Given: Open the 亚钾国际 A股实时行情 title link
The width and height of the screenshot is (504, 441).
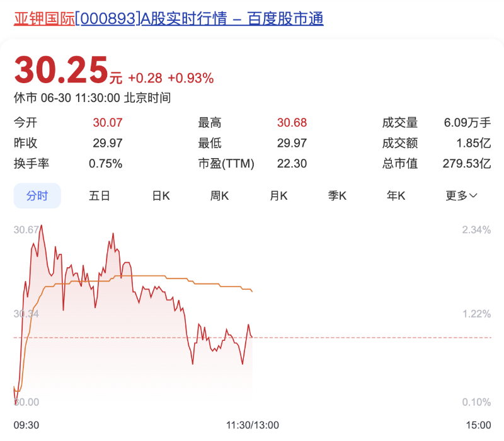Looking at the screenshot, I should [x=168, y=18].
